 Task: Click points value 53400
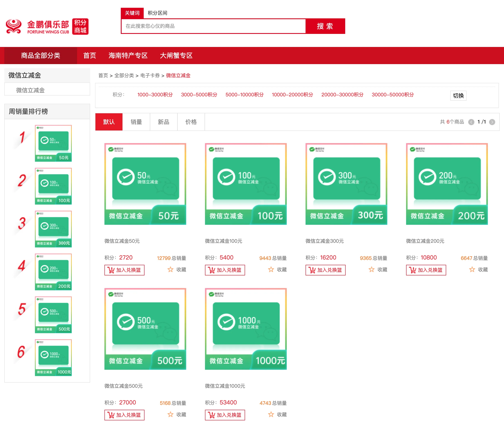point(228,402)
